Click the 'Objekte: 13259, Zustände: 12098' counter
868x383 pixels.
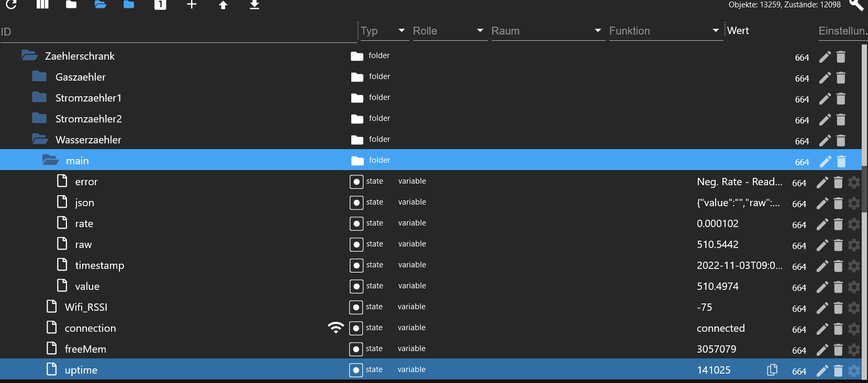click(785, 5)
